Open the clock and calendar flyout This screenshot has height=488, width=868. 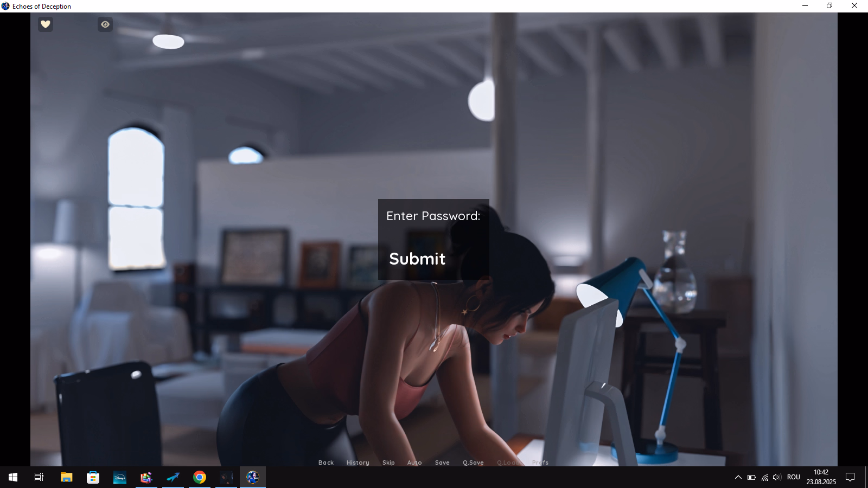tap(821, 477)
